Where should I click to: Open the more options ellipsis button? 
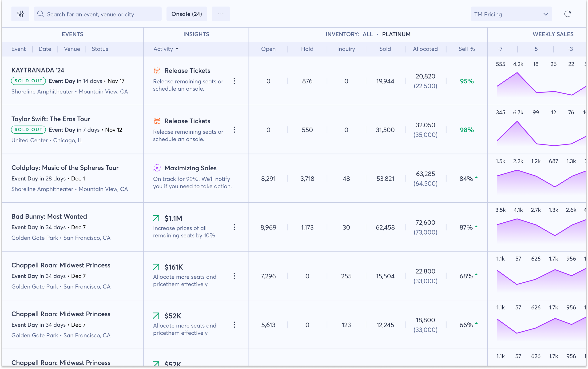click(x=221, y=14)
